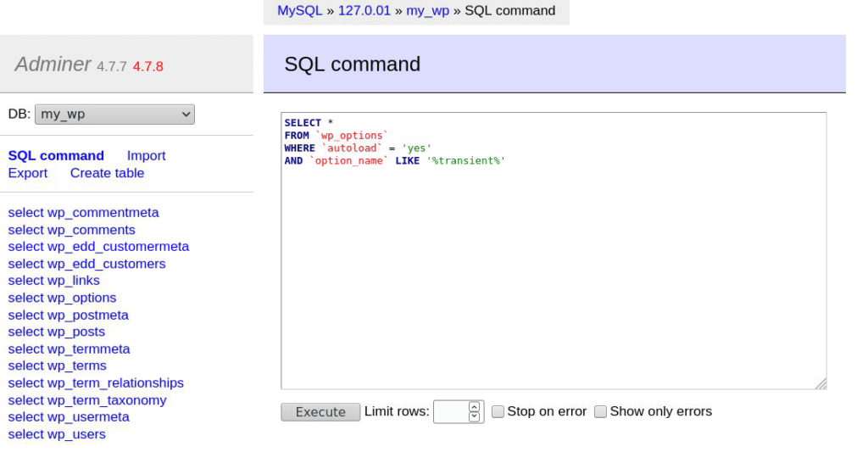Open select wp_posts table link

coord(57,332)
